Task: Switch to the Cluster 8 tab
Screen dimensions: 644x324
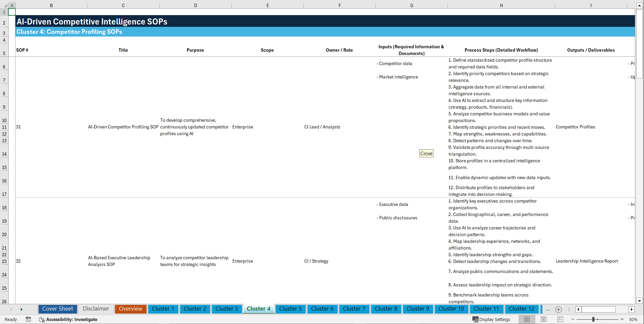Action: click(x=386, y=309)
